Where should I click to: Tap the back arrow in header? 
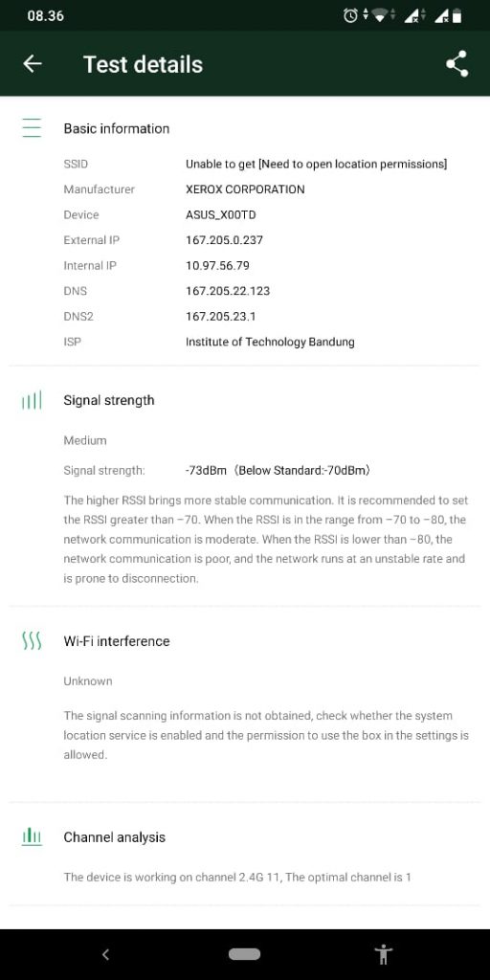click(32, 64)
